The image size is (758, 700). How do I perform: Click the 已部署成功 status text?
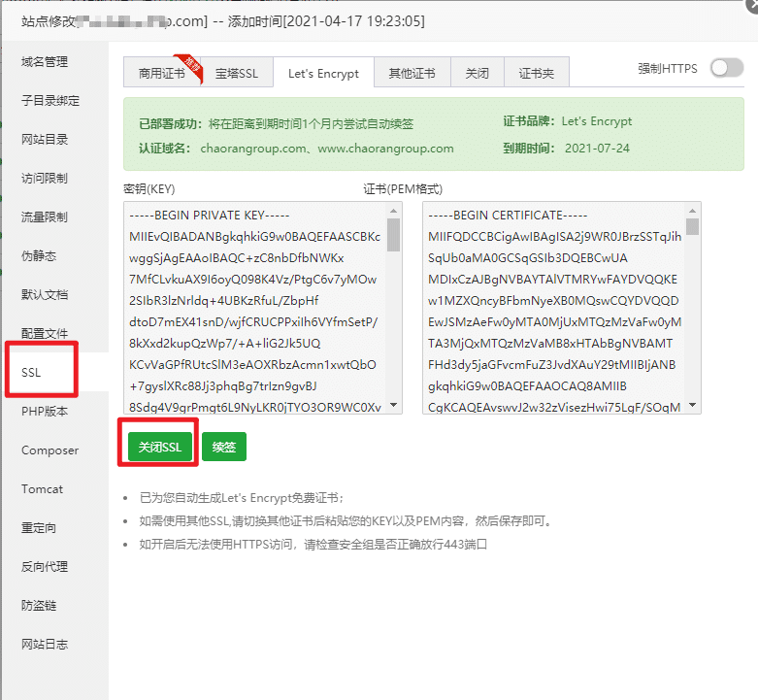pos(170,123)
